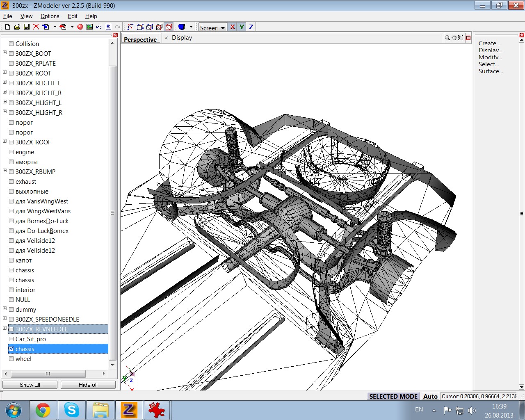The image size is (525, 420).
Task: Open the Materials editor red sphere icon
Action: (80, 27)
